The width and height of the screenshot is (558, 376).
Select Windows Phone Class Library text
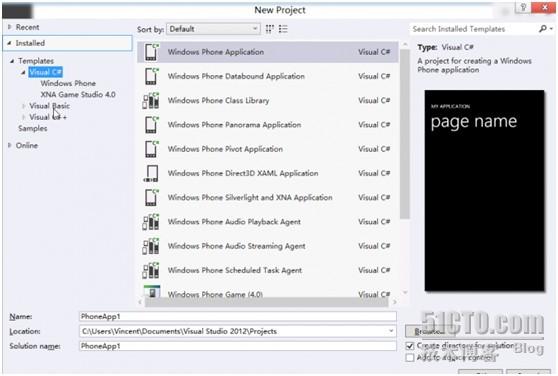219,101
